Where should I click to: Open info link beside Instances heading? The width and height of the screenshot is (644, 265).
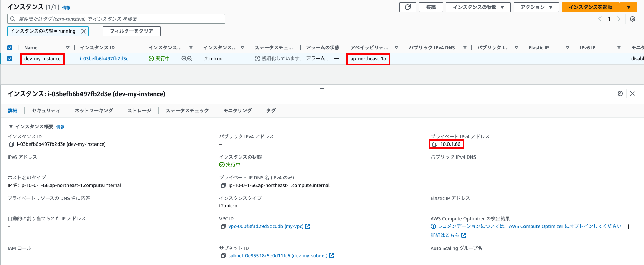pyautogui.click(x=66, y=8)
